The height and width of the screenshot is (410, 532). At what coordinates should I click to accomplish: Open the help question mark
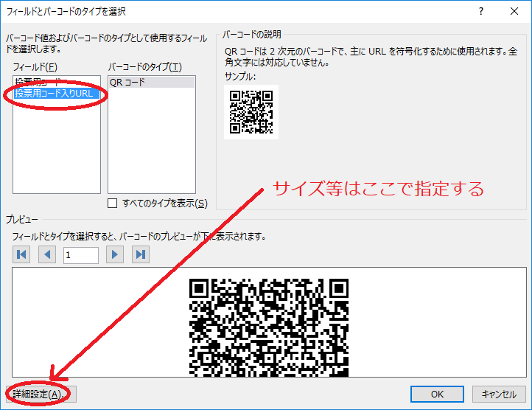tap(480, 11)
